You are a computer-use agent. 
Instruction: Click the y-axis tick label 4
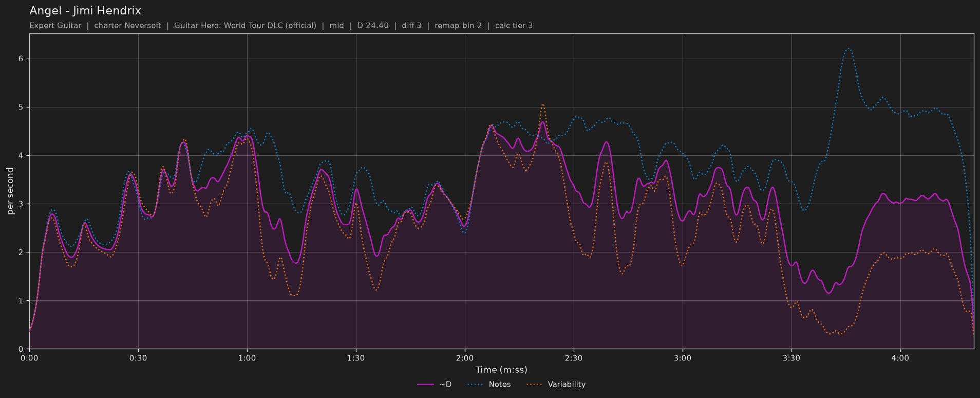pos(22,156)
